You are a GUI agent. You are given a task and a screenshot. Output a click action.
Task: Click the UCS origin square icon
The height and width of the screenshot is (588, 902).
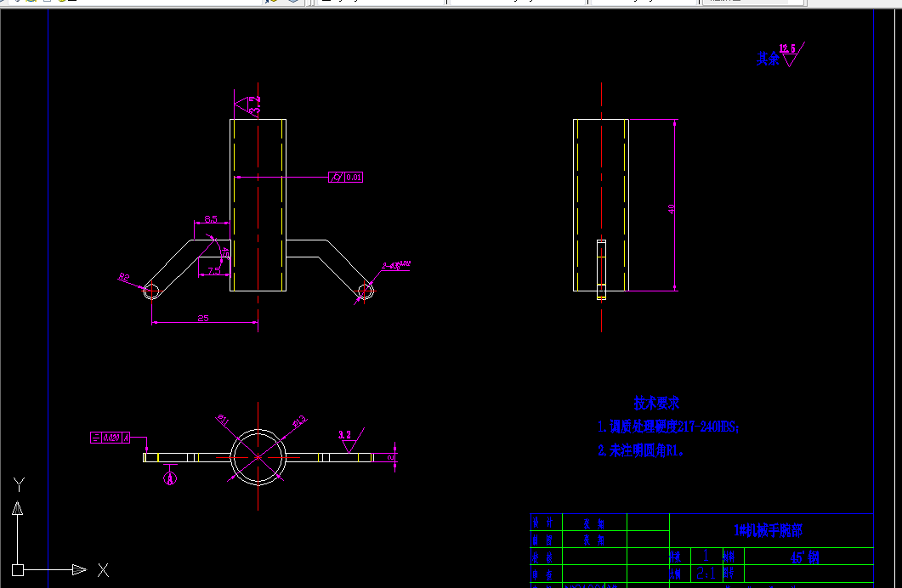pyautogui.click(x=18, y=570)
